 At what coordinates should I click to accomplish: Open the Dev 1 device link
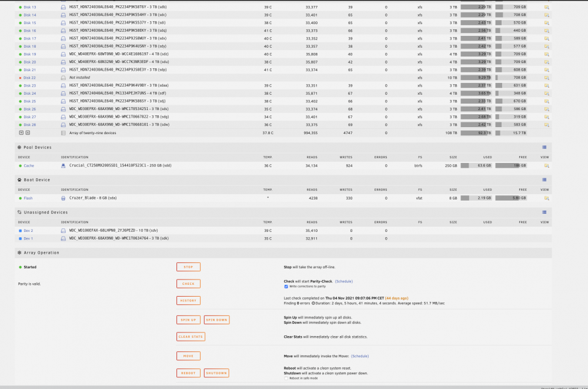[x=28, y=238]
